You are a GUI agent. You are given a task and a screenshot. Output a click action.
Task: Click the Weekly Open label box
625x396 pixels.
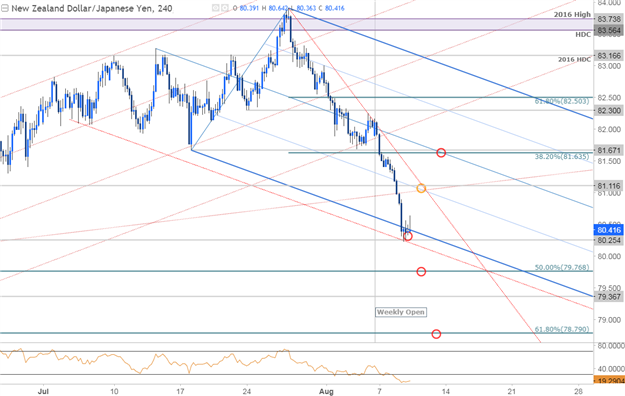(x=401, y=312)
